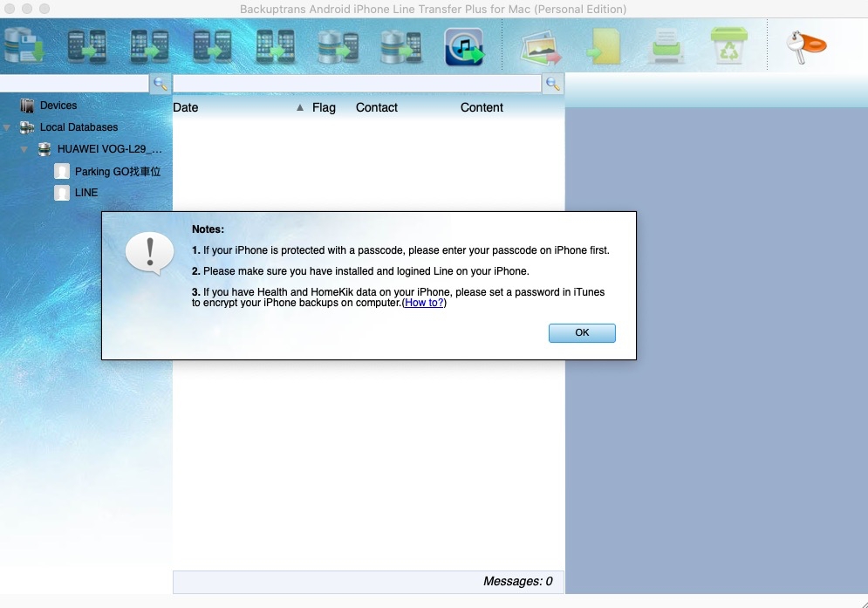The image size is (868, 608).
Task: Select Devices in the sidebar tree
Action: click(x=58, y=106)
